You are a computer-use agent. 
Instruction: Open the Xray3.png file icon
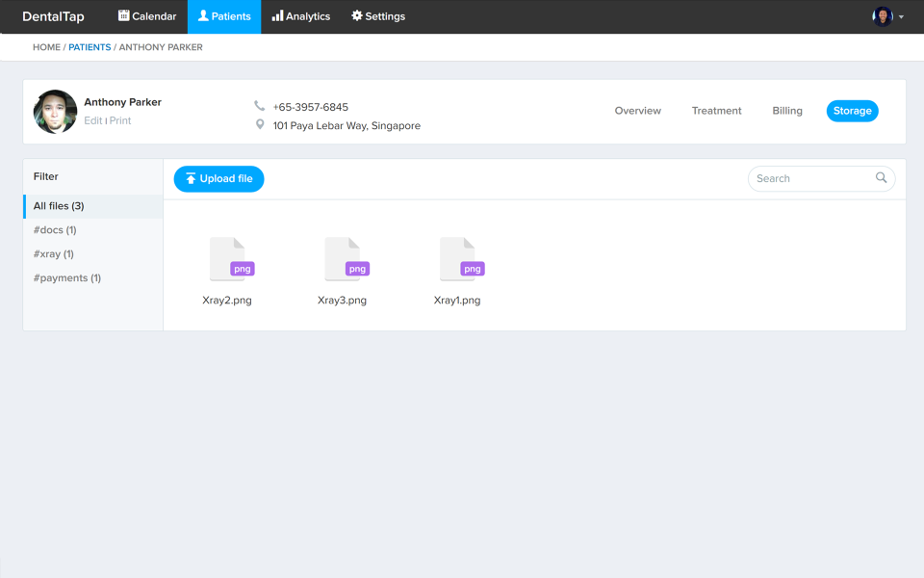346,259
